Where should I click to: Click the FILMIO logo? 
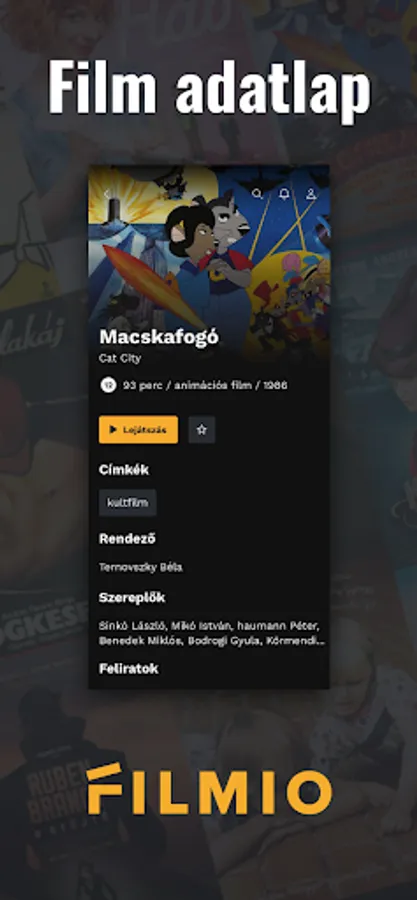(209, 789)
